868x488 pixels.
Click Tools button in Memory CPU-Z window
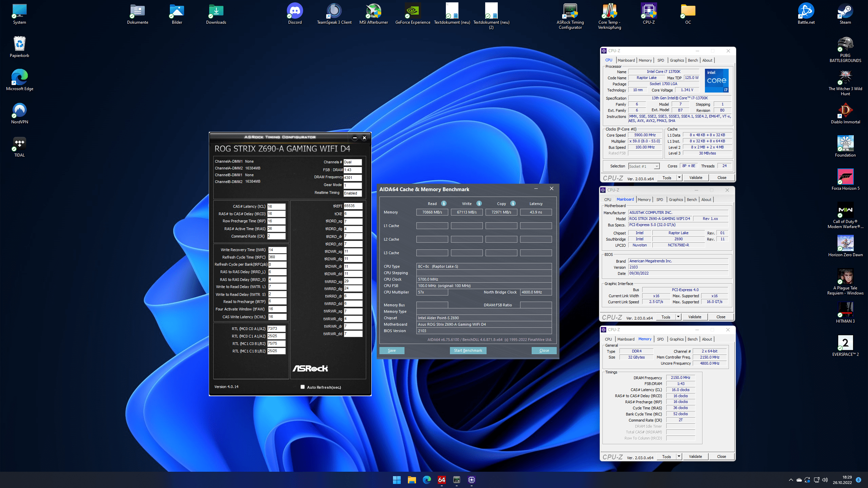click(x=666, y=456)
